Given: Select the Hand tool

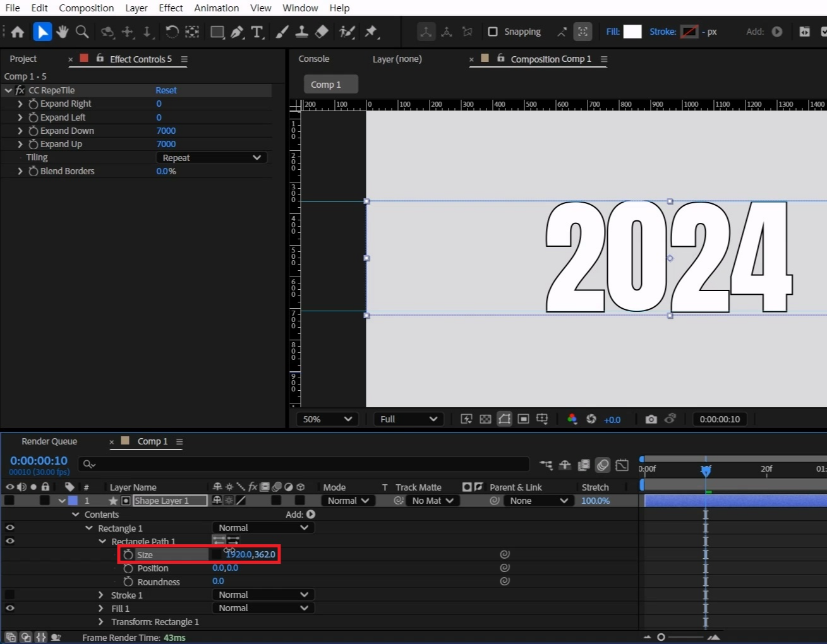Looking at the screenshot, I should click(62, 32).
